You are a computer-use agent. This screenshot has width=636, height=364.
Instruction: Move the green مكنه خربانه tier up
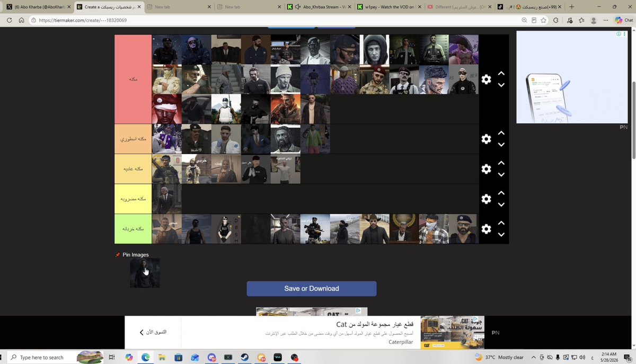pyautogui.click(x=501, y=223)
